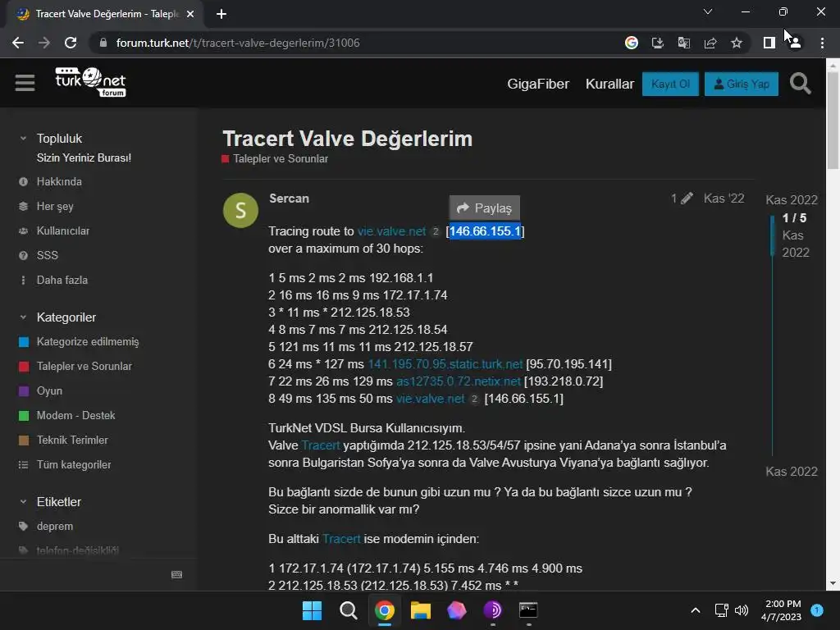The image size is (840, 630).
Task: Click the Kas '22 post date
Action: [724, 199]
